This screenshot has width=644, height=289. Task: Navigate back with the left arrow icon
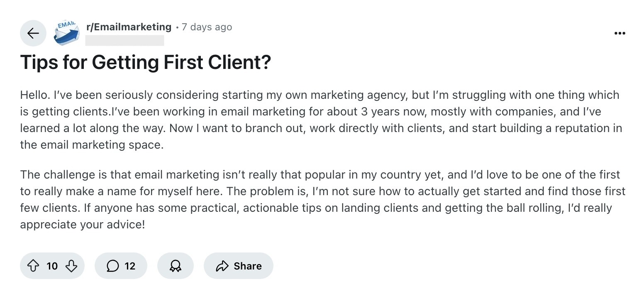(33, 33)
